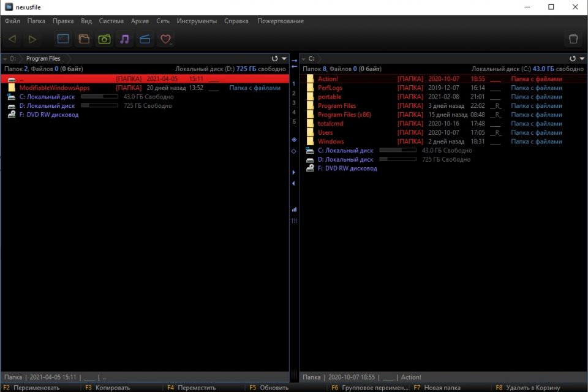Expand the left panel path history dropdown
This screenshot has width=588, height=392.
[x=284, y=59]
